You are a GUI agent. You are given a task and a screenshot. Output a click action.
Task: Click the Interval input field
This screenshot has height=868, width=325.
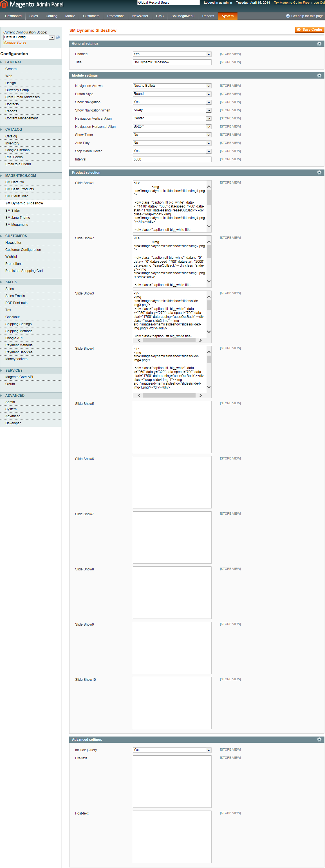(x=172, y=159)
